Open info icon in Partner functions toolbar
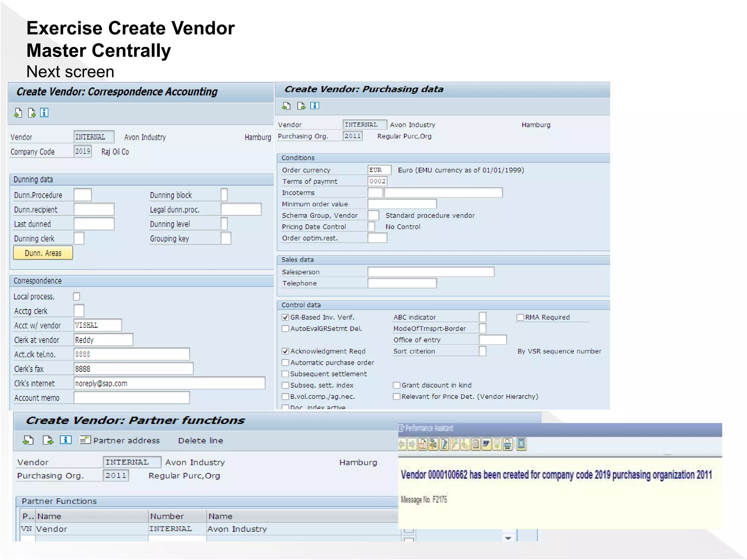747x560 pixels. click(66, 440)
